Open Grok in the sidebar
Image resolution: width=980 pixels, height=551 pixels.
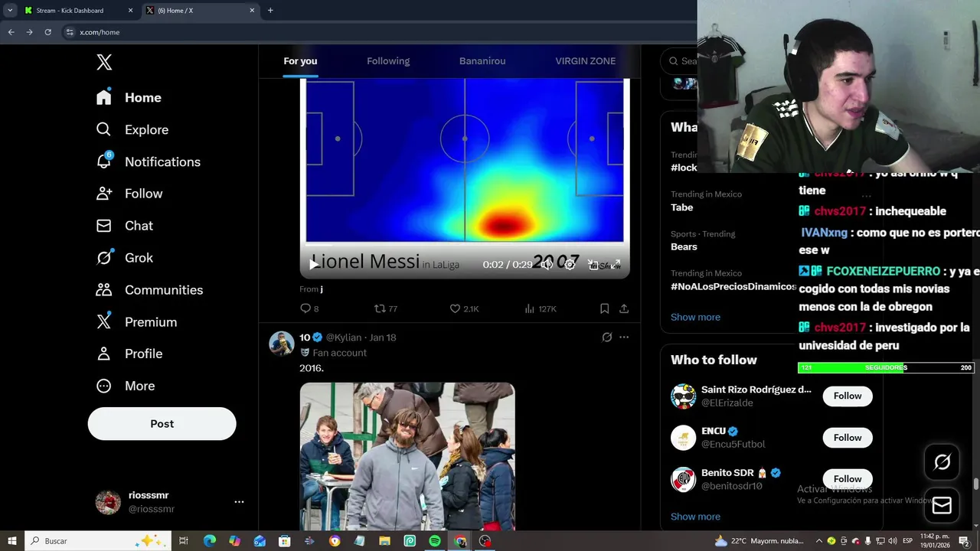coord(124,258)
